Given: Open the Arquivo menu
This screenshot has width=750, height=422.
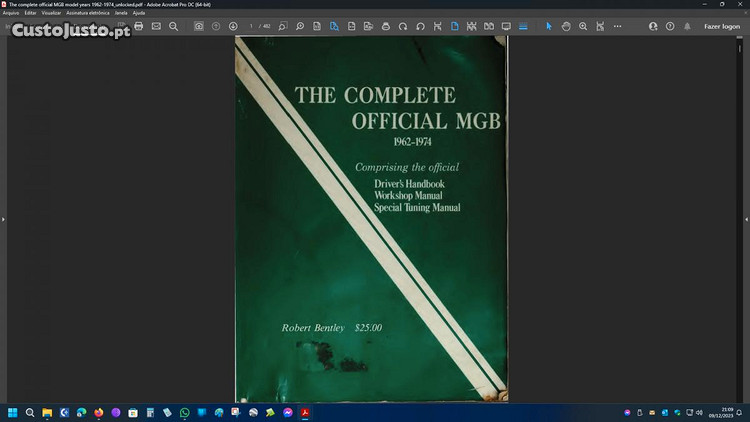Looking at the screenshot, I should click(x=11, y=13).
